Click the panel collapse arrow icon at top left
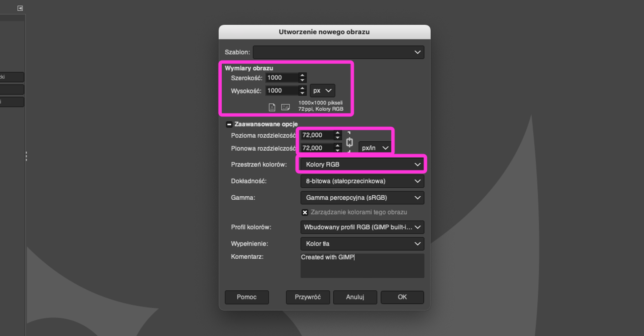This screenshot has width=644, height=336. [20, 8]
